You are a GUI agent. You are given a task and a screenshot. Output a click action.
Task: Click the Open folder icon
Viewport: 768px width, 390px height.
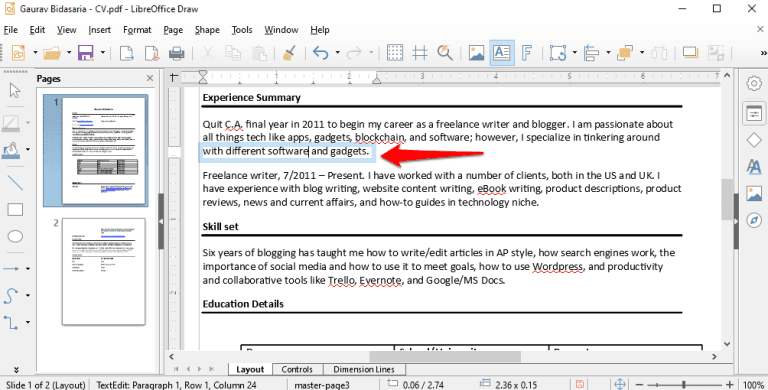click(52, 53)
